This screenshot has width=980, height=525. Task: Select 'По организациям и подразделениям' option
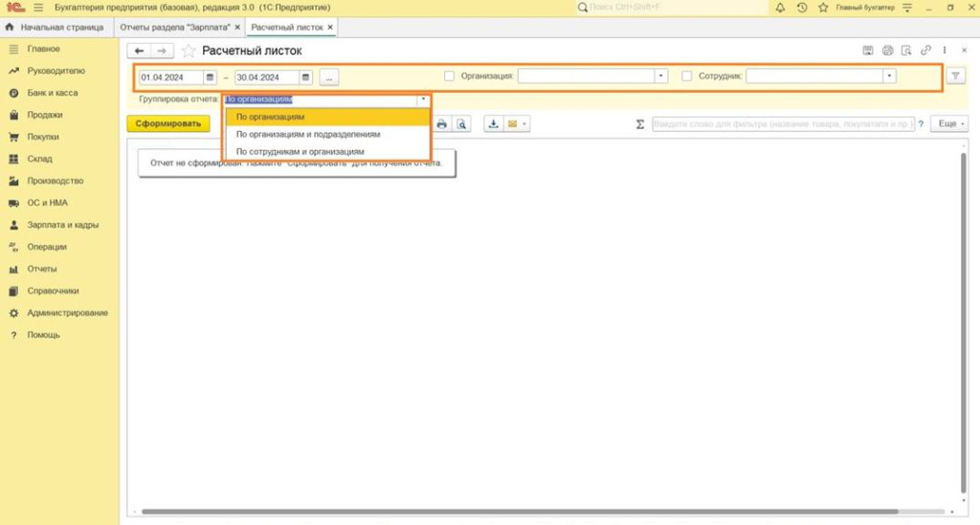coord(307,134)
